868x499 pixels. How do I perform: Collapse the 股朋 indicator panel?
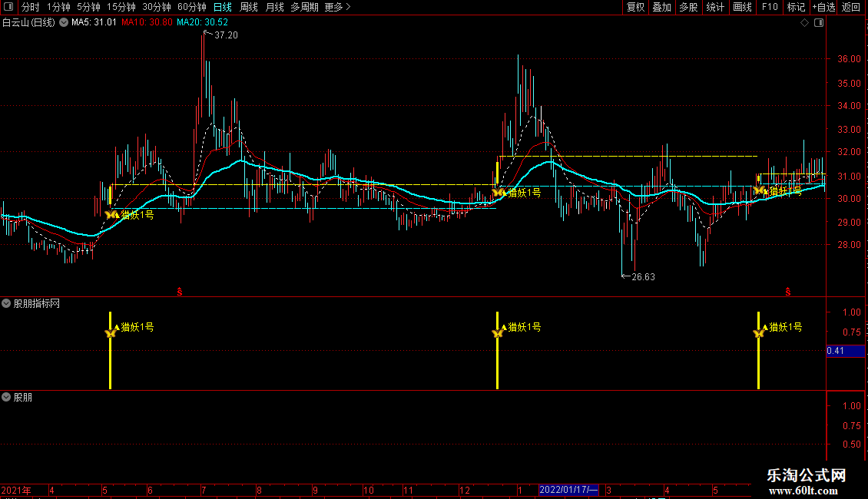(6, 397)
